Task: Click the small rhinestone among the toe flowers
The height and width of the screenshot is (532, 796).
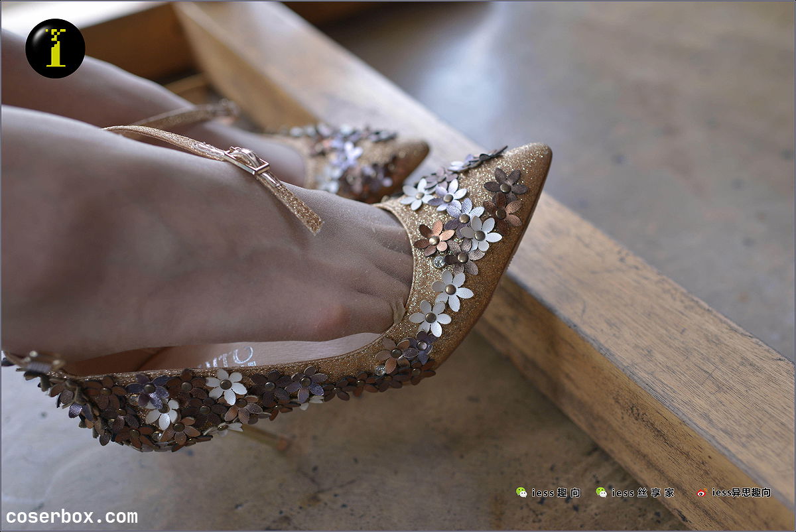Action: 438,261
